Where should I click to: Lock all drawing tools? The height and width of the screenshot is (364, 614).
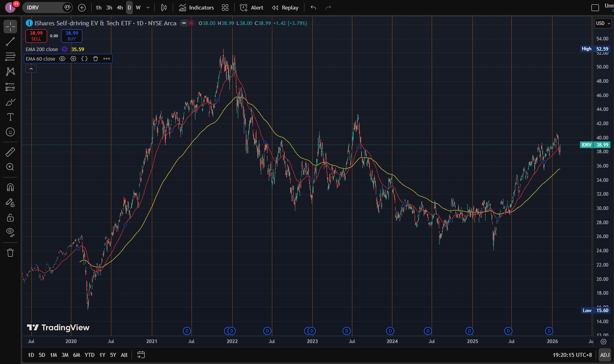10,217
